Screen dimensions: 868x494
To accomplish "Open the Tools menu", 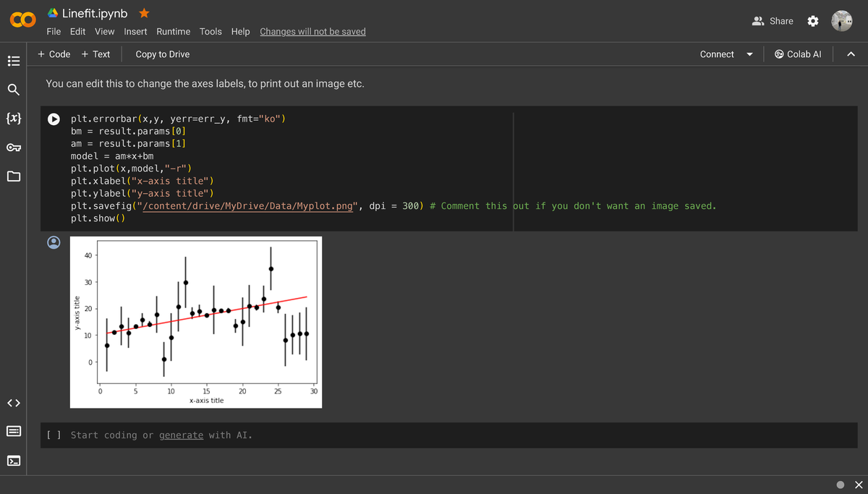I will click(210, 31).
